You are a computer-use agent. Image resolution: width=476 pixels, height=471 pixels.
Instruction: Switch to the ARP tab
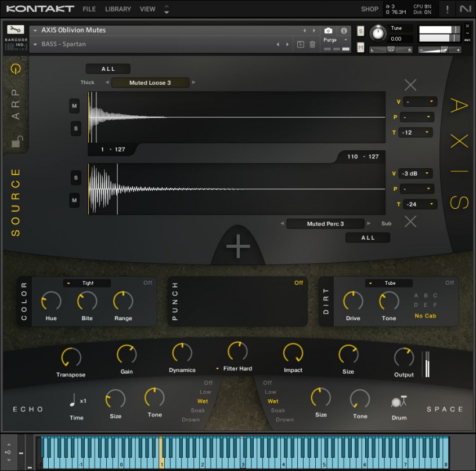[x=16, y=104]
